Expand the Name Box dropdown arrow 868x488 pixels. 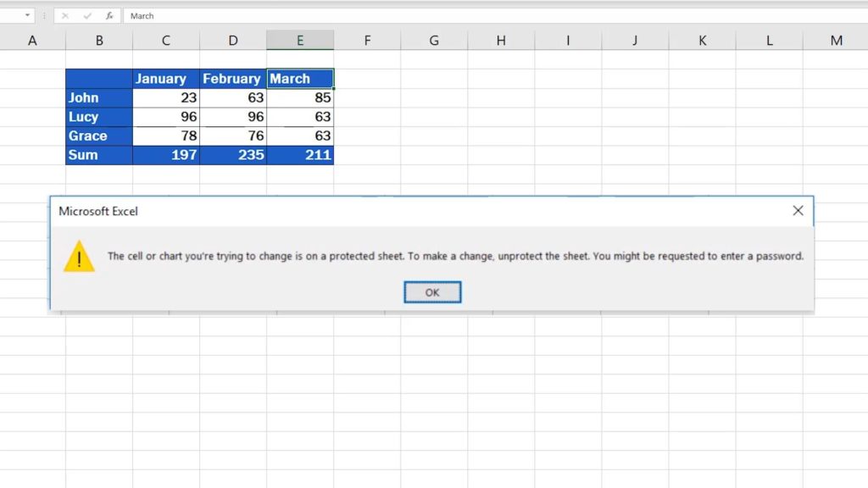click(x=27, y=15)
